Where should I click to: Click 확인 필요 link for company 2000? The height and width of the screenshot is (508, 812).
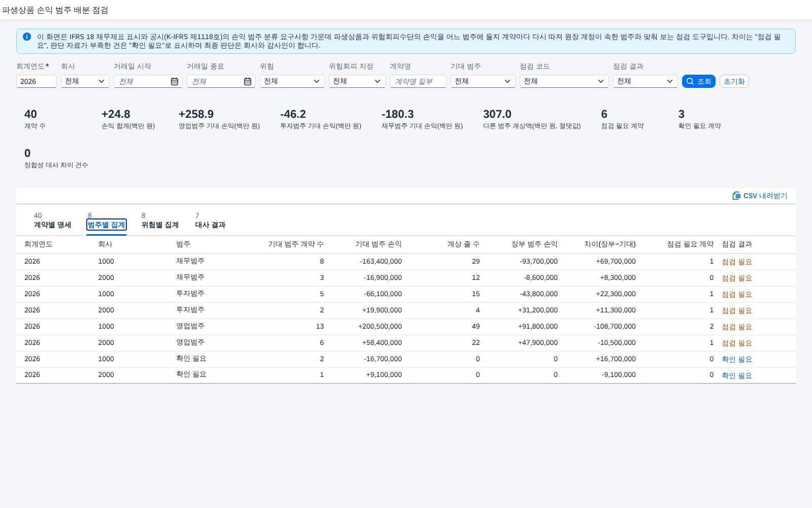pyautogui.click(x=737, y=375)
